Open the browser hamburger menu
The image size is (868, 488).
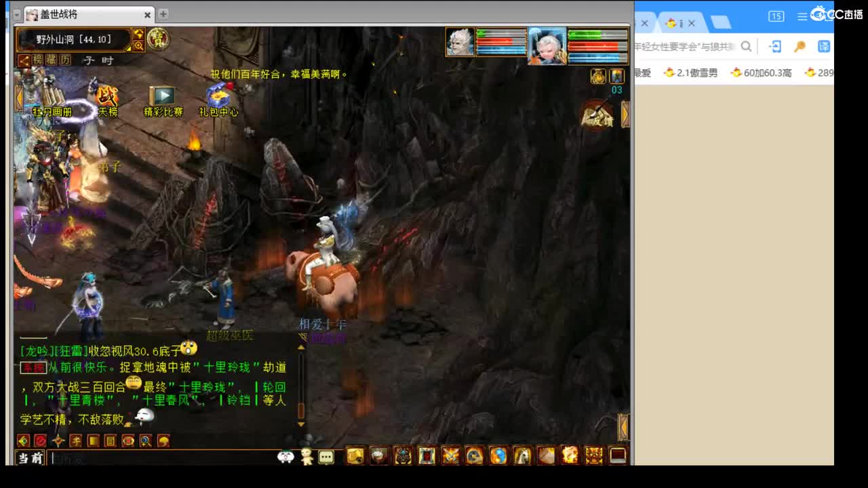coord(803,16)
